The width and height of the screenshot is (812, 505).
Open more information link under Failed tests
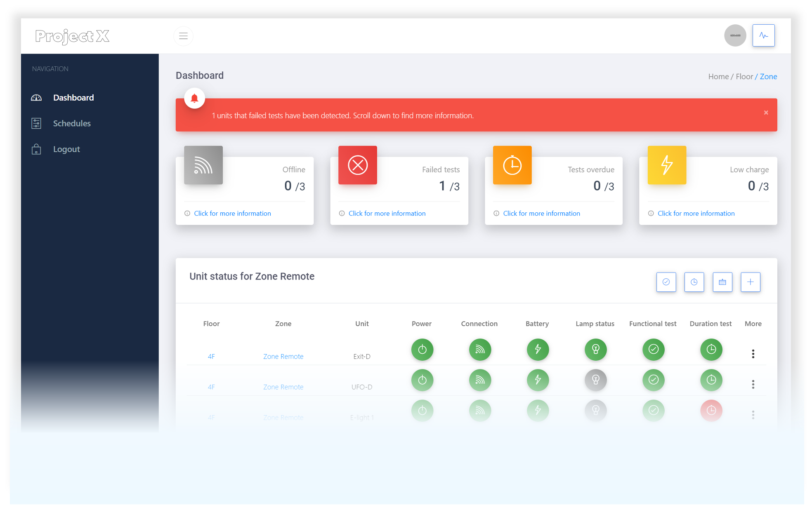pos(387,213)
